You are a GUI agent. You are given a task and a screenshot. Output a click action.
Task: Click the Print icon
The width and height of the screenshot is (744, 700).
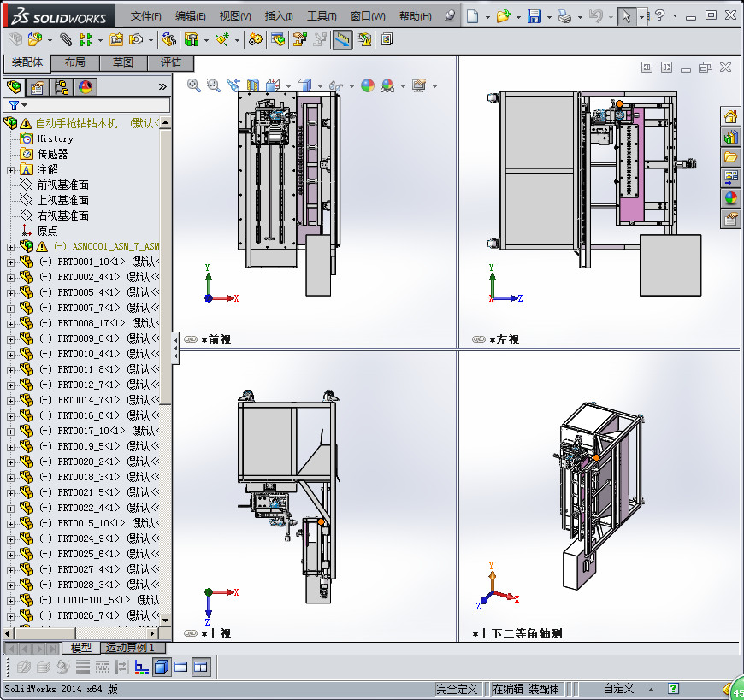pos(564,16)
